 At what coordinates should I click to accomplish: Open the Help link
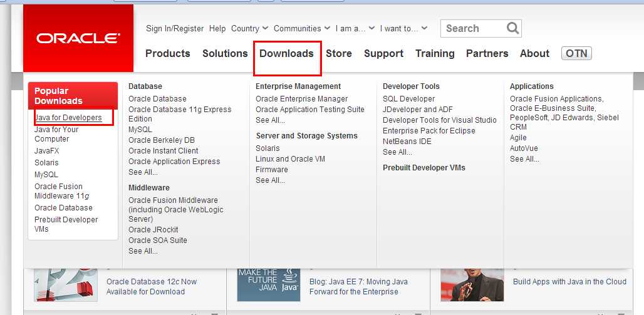coord(217,28)
